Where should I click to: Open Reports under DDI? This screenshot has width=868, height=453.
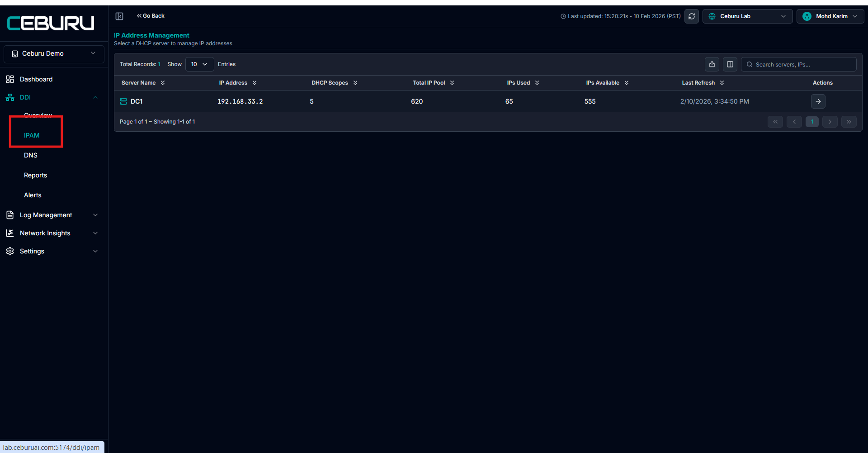pos(35,175)
